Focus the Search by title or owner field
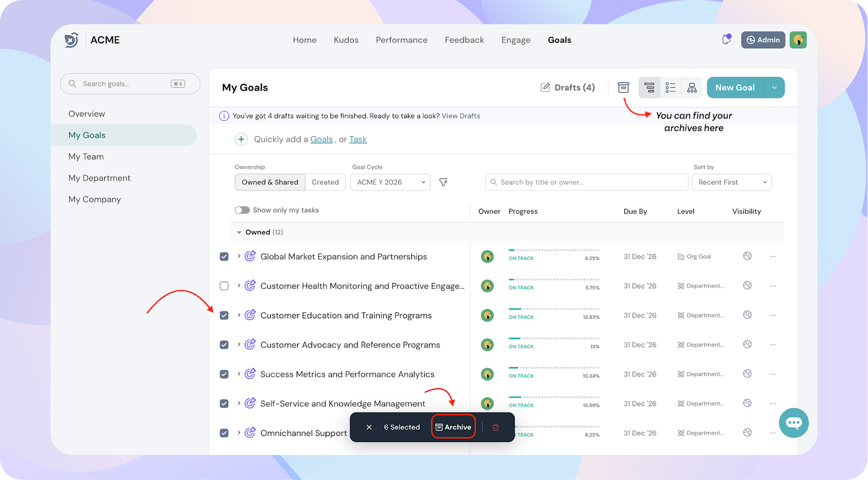The image size is (868, 480). tap(586, 182)
